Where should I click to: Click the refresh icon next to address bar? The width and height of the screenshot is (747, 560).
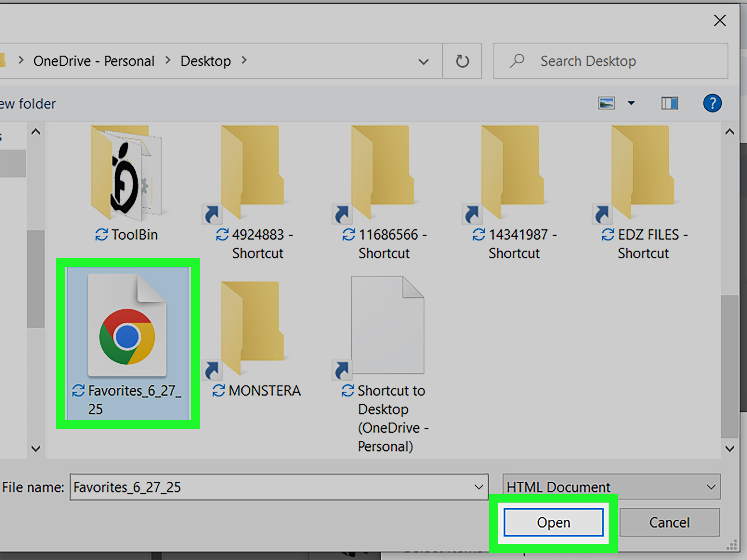tap(462, 61)
